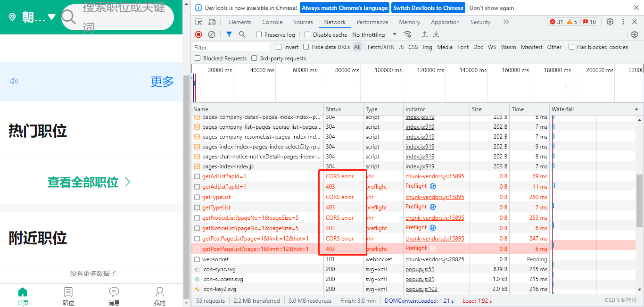Filter requests by WS type

coord(492,47)
